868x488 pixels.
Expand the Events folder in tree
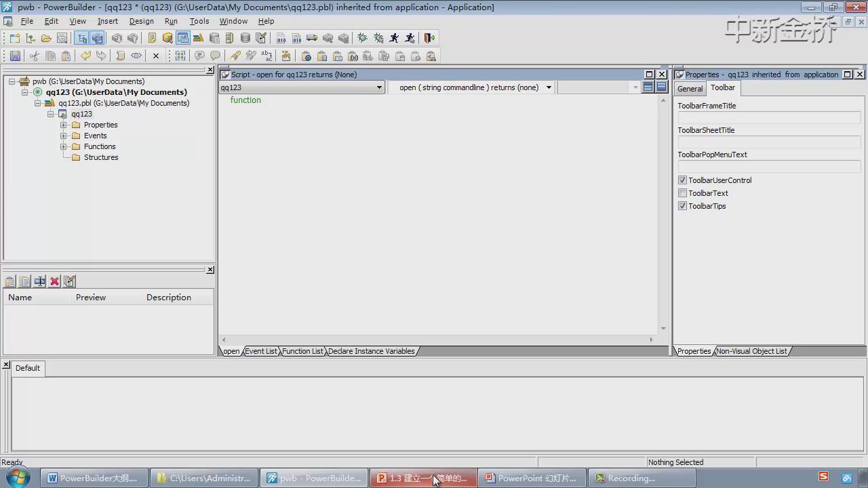(x=64, y=136)
